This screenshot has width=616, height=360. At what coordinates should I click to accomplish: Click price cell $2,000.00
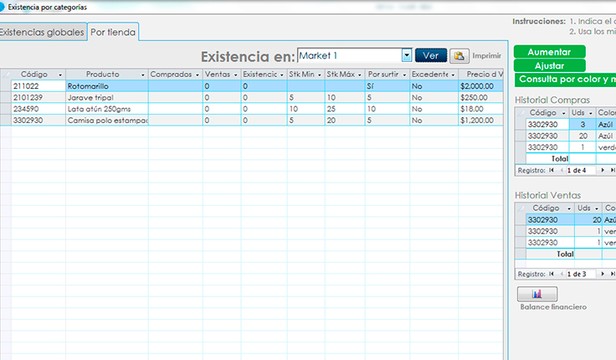pyautogui.click(x=480, y=86)
